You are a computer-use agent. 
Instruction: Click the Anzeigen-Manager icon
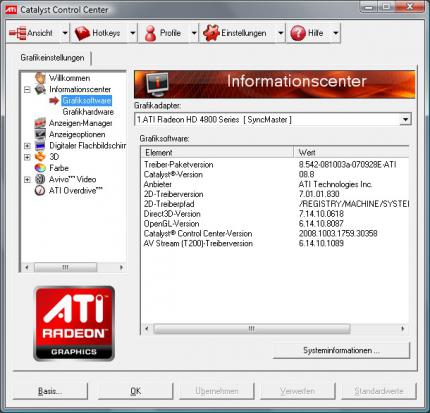[40, 123]
